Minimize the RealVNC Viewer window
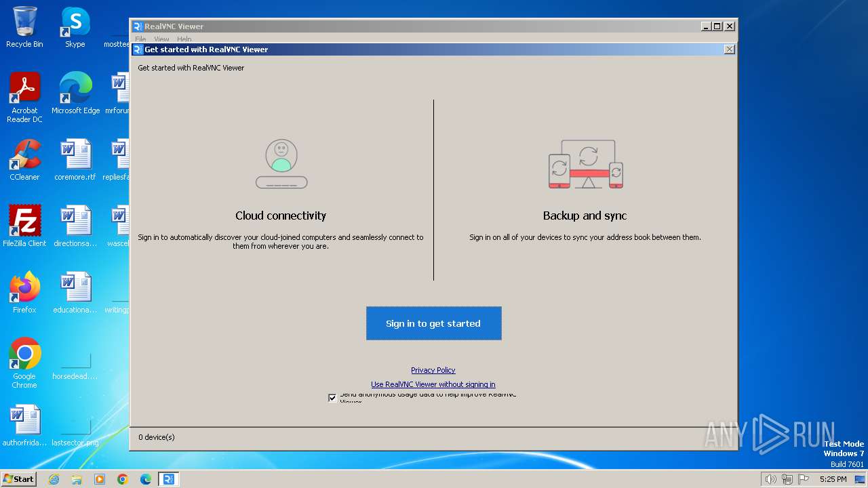Viewport: 868px width, 488px height. pos(706,26)
